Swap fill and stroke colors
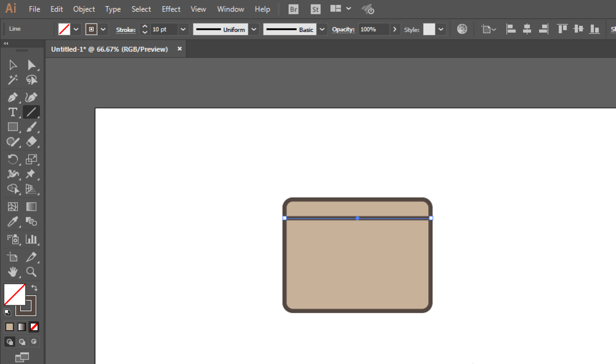This screenshot has width=616, height=364. pos(35,288)
